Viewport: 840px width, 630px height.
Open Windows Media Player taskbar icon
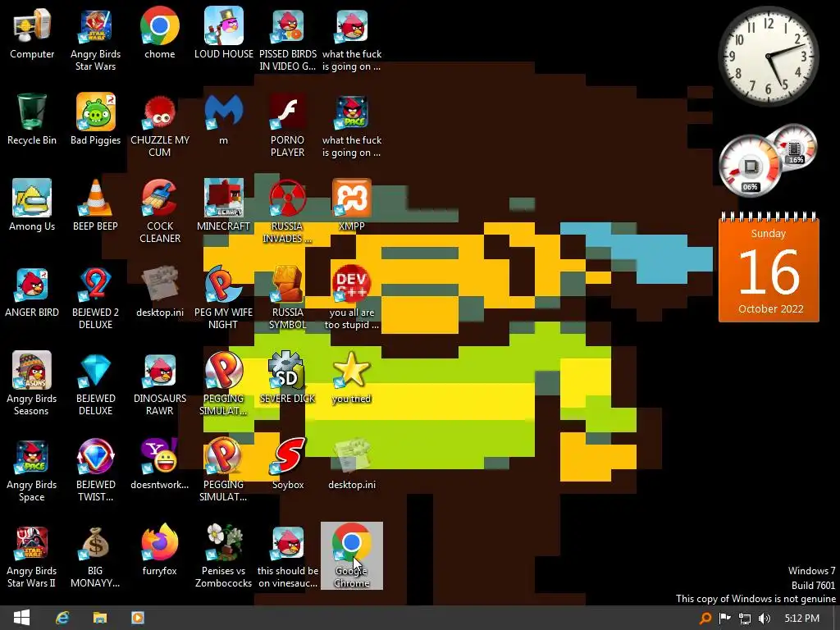pos(138,618)
